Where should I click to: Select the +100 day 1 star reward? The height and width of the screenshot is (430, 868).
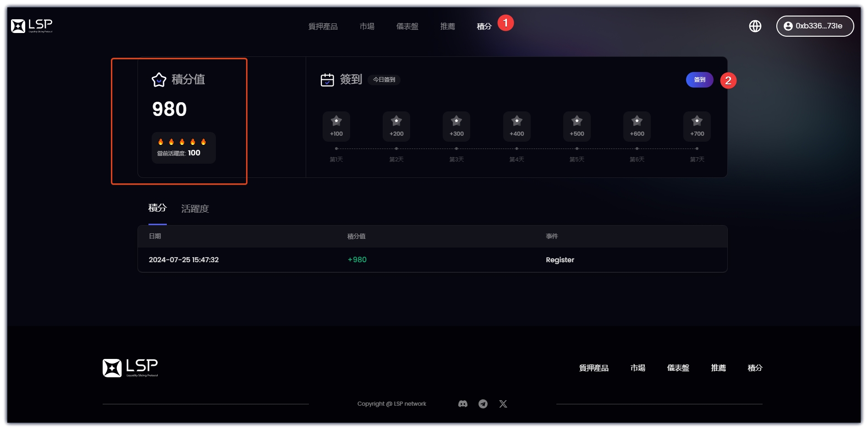[336, 126]
